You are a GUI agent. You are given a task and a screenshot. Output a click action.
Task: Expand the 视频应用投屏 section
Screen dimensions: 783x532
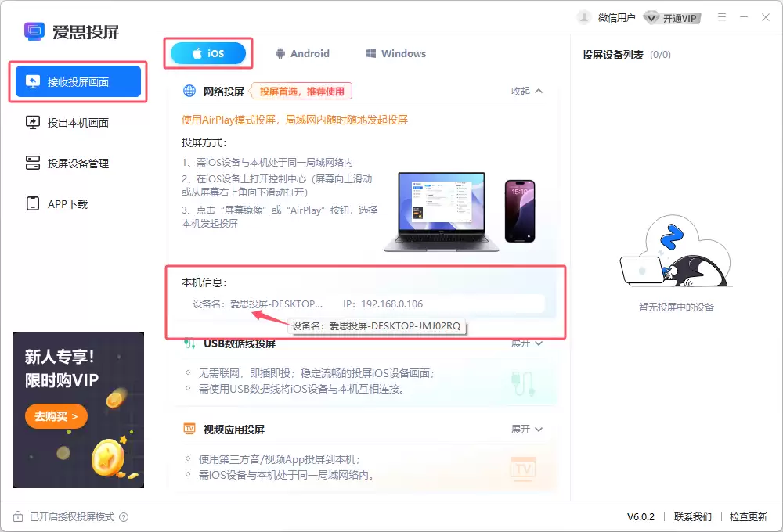pos(525,429)
